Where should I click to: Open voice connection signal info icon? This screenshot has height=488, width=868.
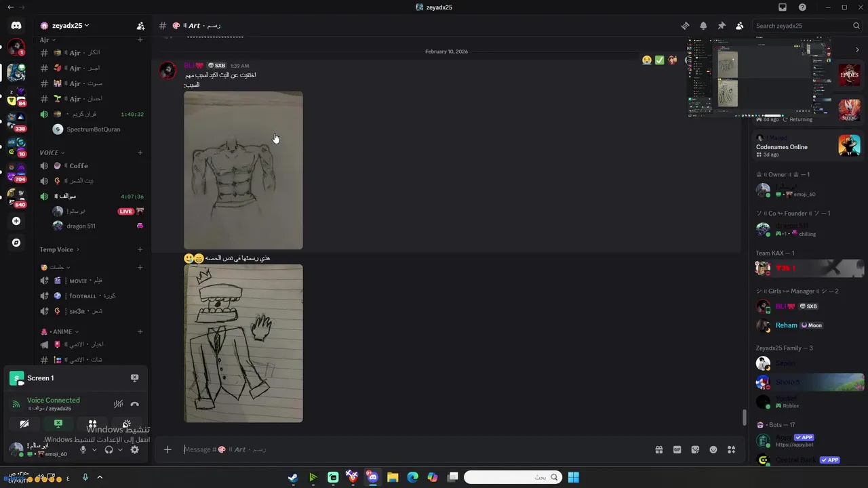point(16,404)
